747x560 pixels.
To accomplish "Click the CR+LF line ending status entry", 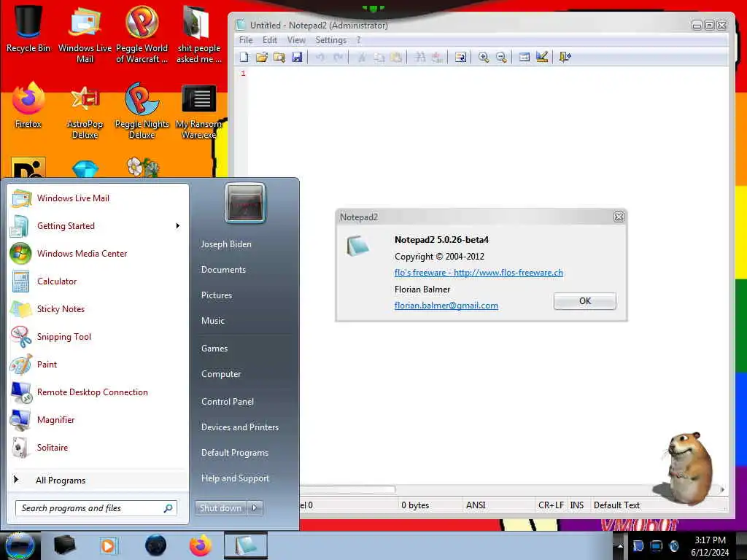I will point(551,505).
